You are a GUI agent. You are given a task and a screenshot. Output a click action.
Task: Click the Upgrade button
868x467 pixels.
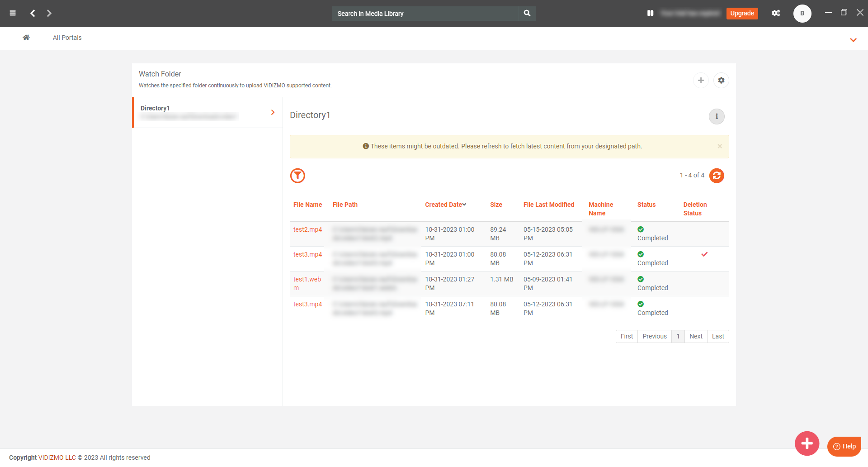742,14
